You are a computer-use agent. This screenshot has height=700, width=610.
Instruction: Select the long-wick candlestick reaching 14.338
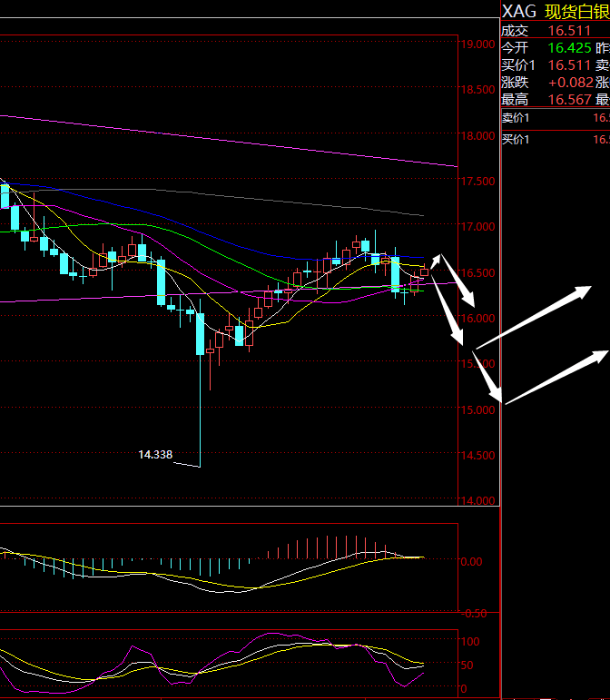point(200,383)
